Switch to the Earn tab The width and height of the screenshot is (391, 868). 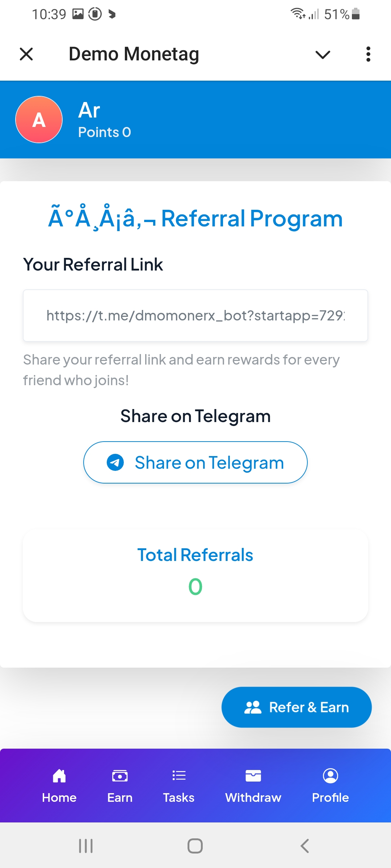120,785
